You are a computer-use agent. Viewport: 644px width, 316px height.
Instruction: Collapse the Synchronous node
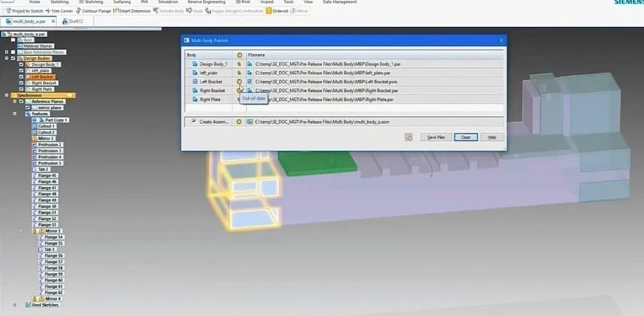(x=7, y=95)
